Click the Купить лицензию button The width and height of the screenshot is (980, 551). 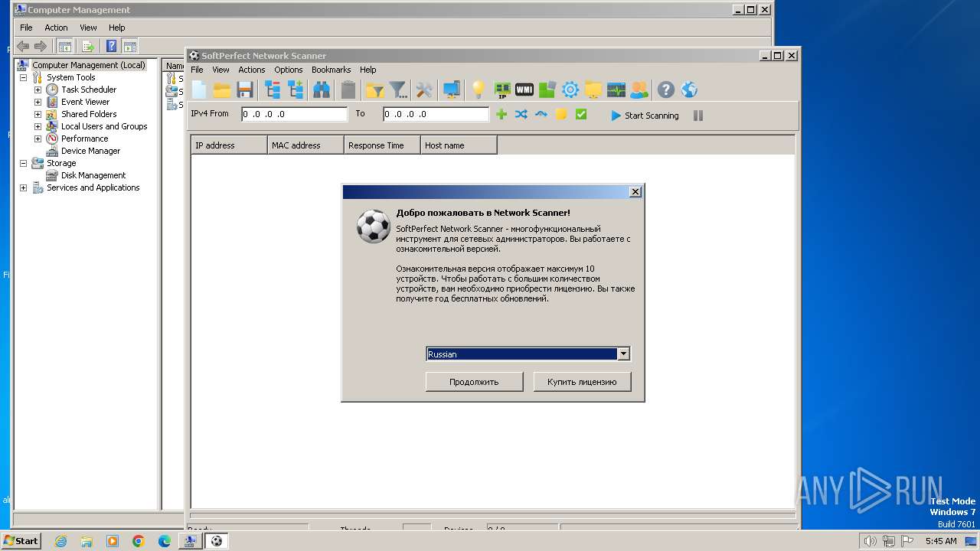582,382
